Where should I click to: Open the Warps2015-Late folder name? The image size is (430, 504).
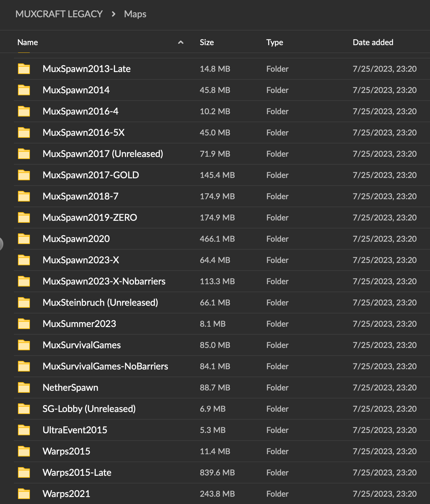pos(77,472)
